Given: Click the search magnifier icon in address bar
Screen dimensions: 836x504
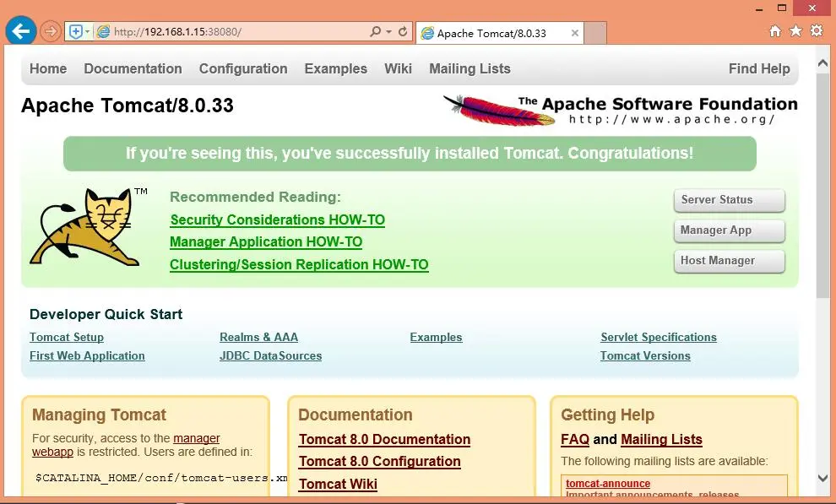Looking at the screenshot, I should pos(375,31).
